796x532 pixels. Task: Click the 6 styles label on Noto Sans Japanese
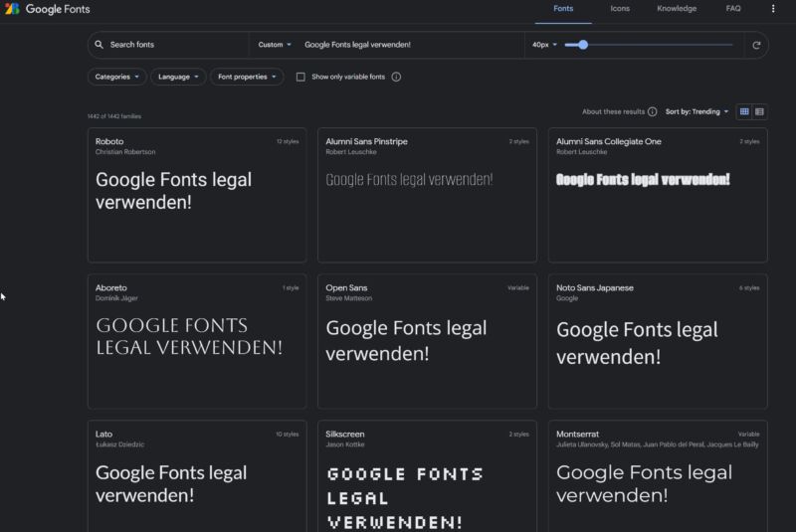[749, 288]
